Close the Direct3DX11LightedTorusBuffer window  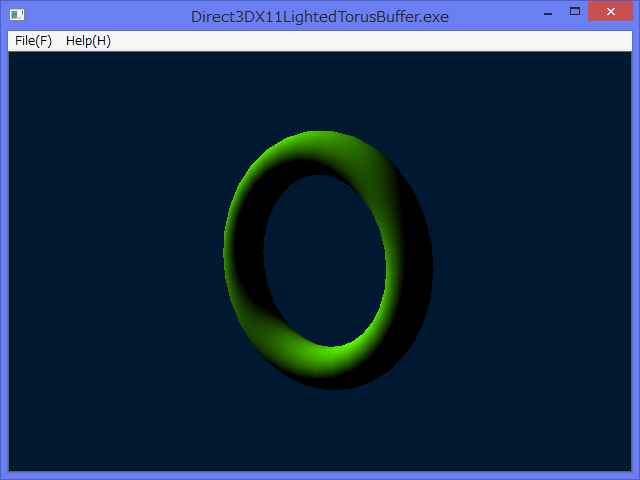click(610, 11)
